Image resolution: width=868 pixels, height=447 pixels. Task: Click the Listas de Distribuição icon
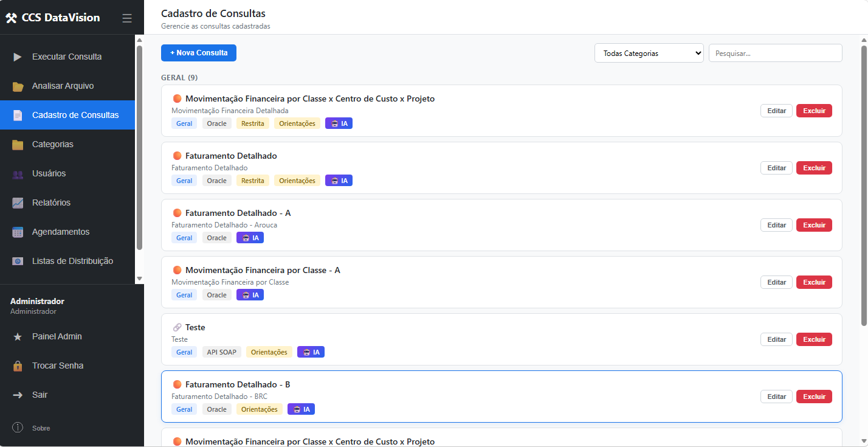[18, 262]
